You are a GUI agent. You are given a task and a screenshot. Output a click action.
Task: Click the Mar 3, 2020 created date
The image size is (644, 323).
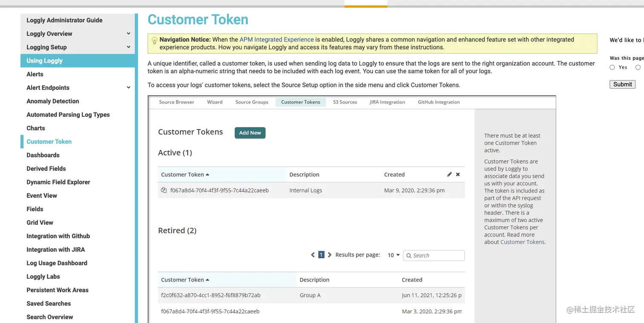pos(432,311)
